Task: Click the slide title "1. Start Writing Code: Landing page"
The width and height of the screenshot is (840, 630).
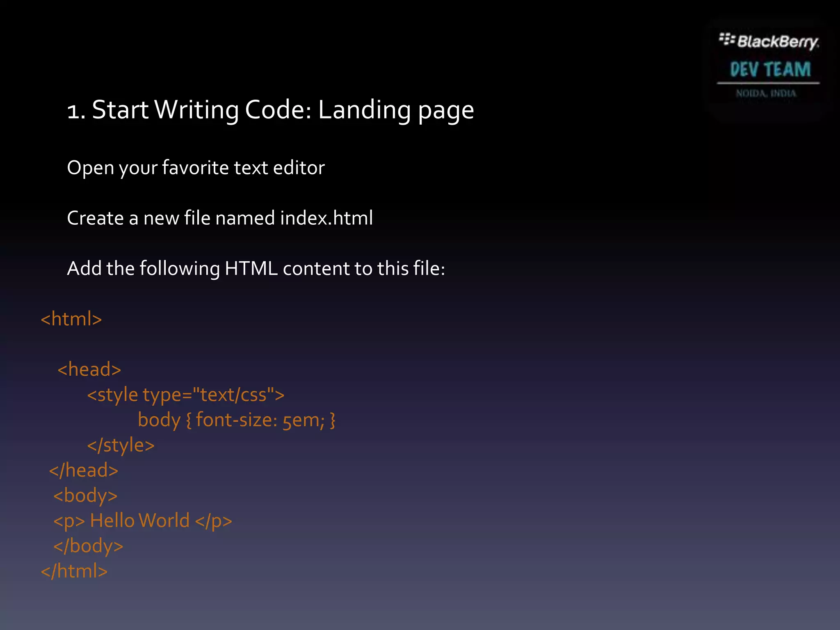Action: 271,110
